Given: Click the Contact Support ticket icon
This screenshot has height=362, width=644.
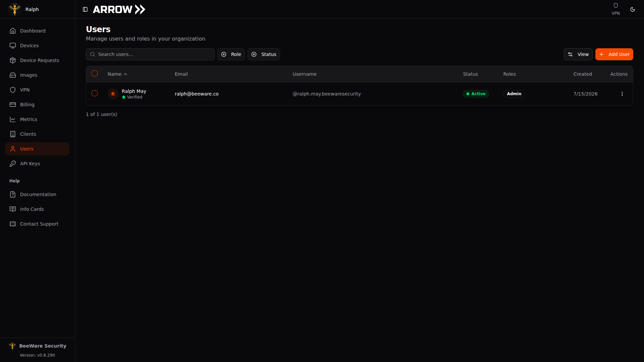Looking at the screenshot, I should 13,224.
